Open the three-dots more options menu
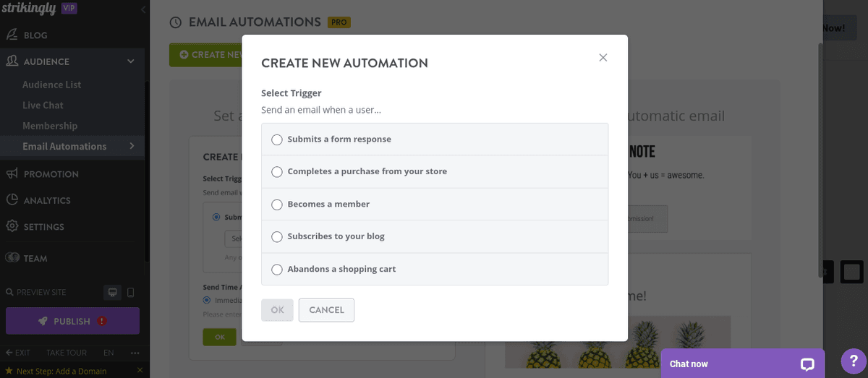Screen dimensions: 868x378 135,353
